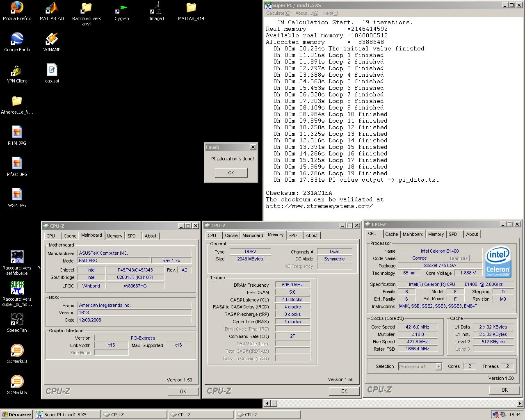Select Super PI taskbar button
Screen dimensions: 525x420
pyautogui.click(x=66, y=415)
